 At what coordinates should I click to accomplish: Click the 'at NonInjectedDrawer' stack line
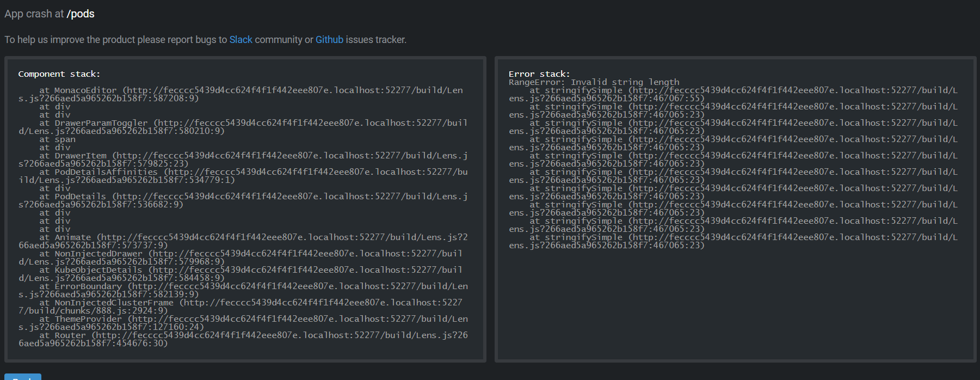(241, 258)
